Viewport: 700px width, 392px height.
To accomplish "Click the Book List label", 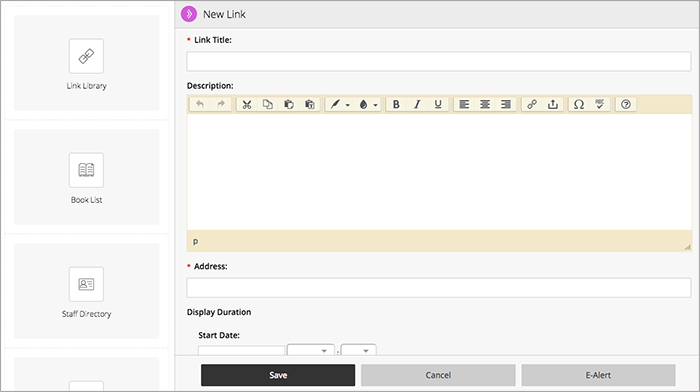I will [x=87, y=200].
